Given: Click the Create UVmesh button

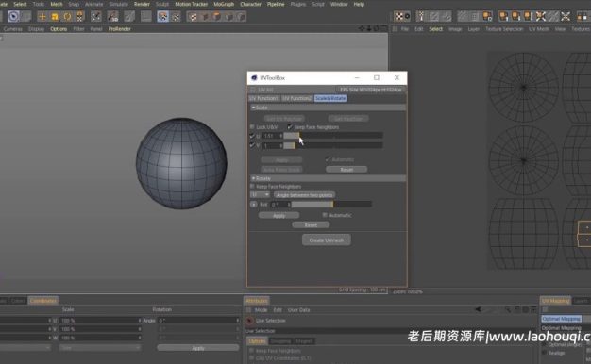Looking at the screenshot, I should pyautogui.click(x=327, y=240).
